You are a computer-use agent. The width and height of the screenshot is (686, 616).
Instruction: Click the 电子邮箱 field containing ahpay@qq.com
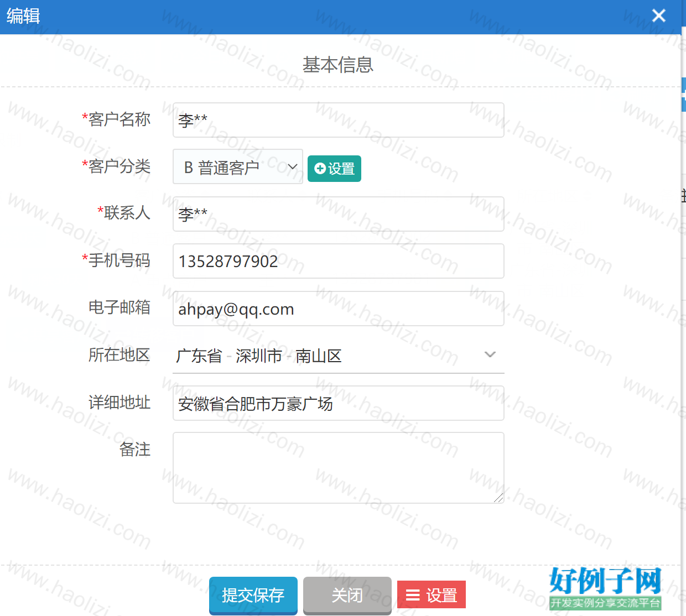pos(338,309)
